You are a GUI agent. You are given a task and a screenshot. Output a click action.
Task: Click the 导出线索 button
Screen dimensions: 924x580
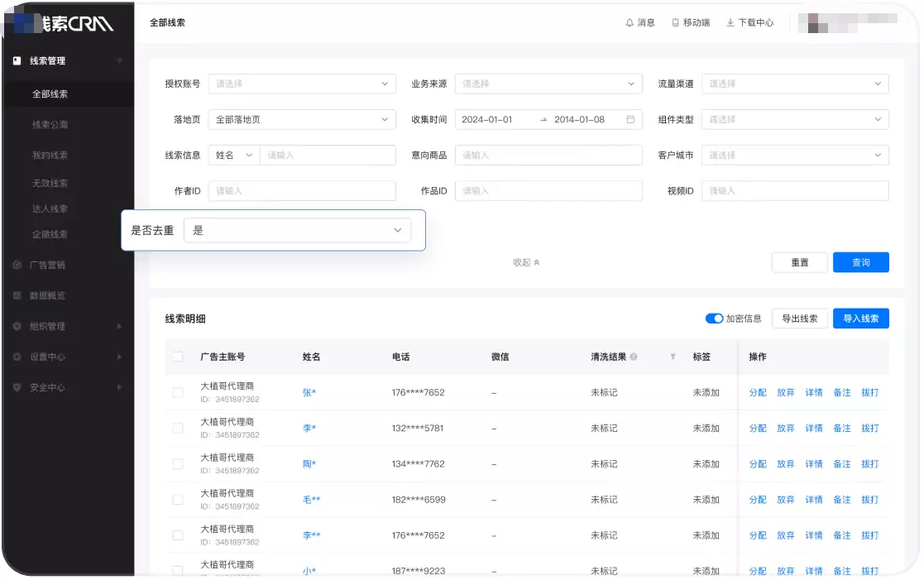pos(800,319)
